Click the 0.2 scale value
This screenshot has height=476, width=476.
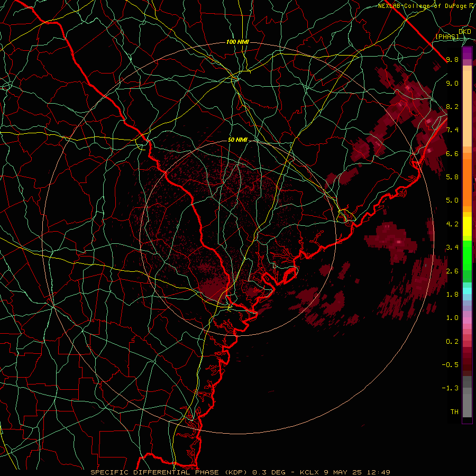pos(452,342)
